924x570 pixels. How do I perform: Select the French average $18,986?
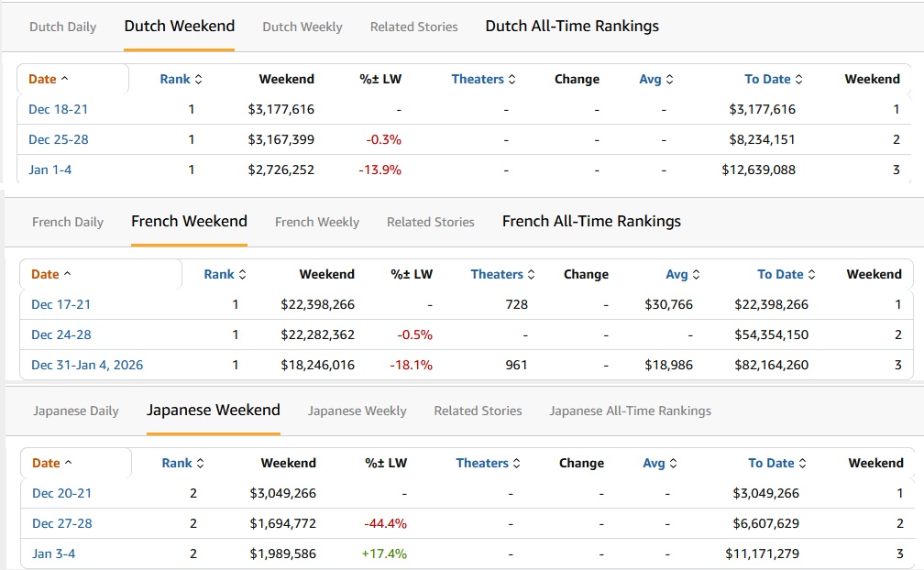click(x=669, y=365)
